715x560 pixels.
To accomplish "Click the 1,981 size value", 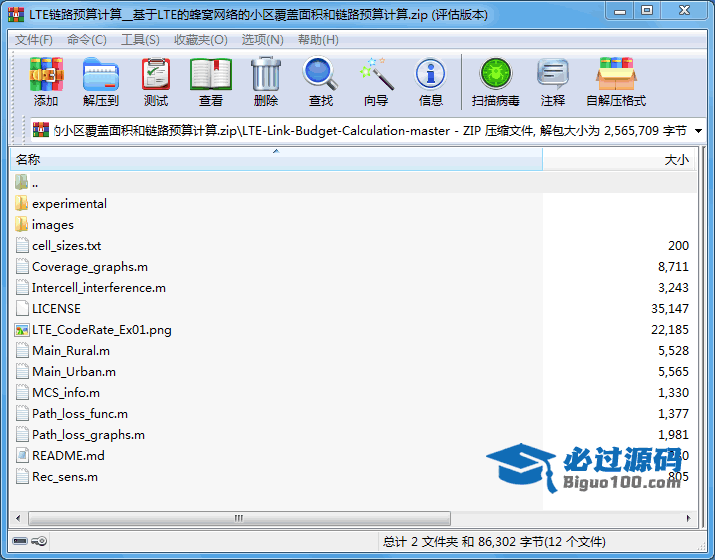I will pyautogui.click(x=673, y=435).
